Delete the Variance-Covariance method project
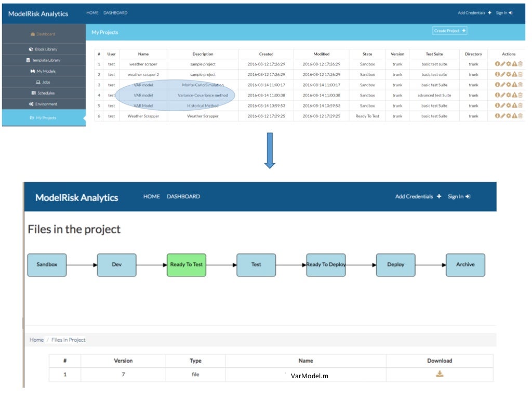 click(520, 96)
